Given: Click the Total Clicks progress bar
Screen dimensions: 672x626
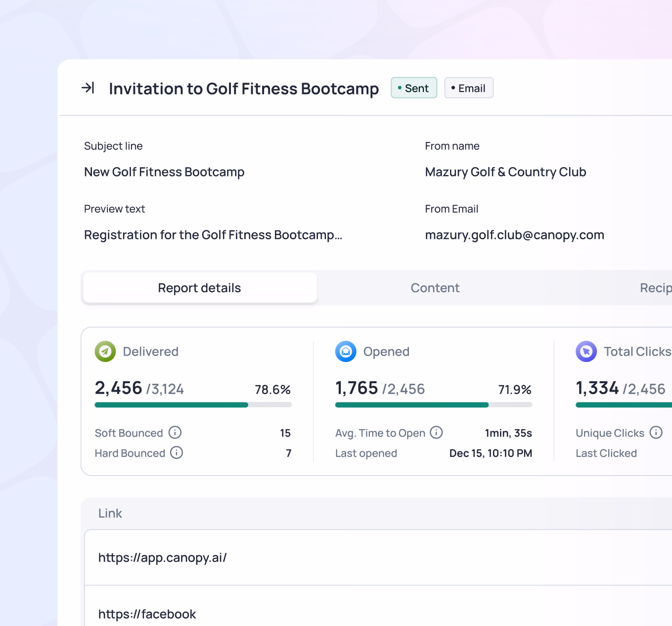Looking at the screenshot, I should point(624,405).
